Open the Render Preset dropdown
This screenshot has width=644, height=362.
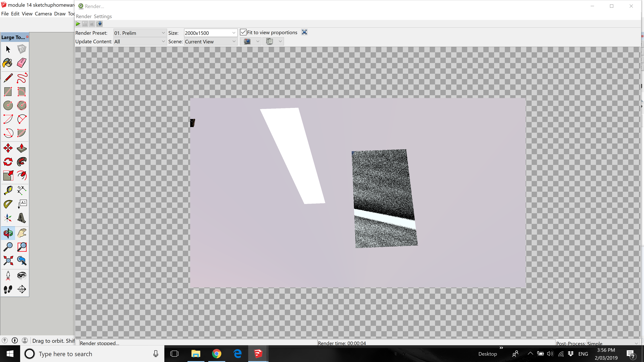point(140,33)
